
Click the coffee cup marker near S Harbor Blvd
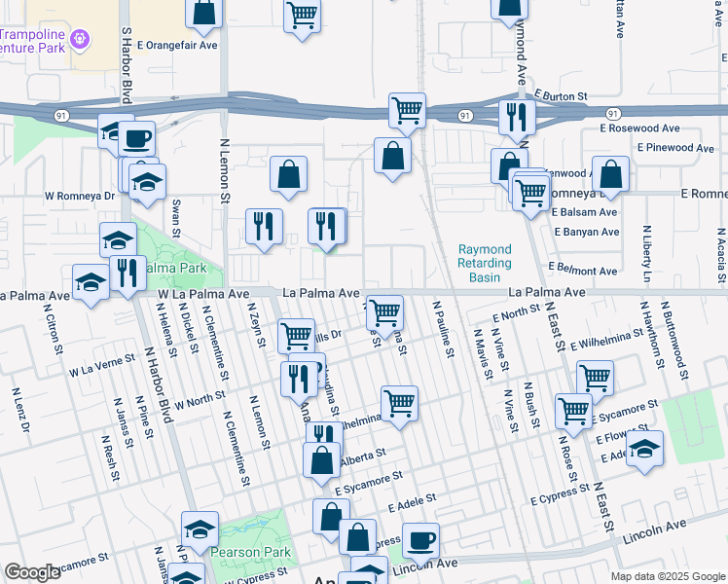[x=136, y=139]
